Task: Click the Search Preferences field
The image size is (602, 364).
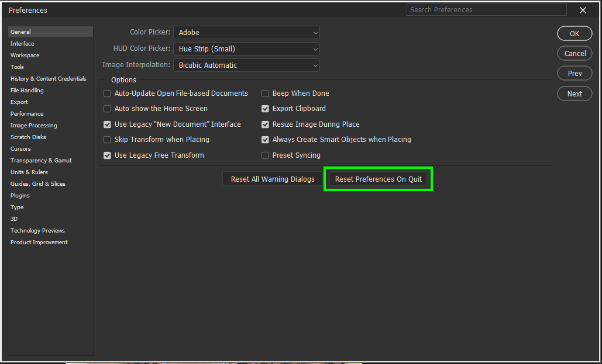Action: (486, 9)
